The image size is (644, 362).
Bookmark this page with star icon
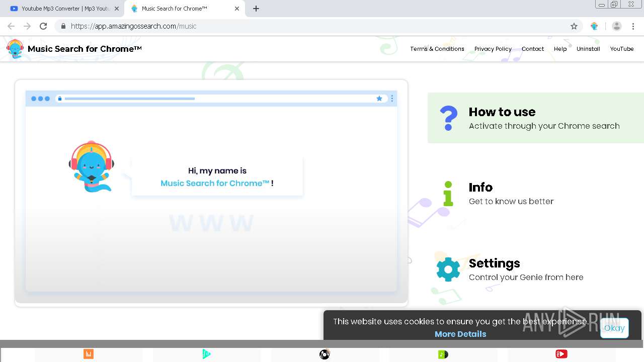[574, 26]
